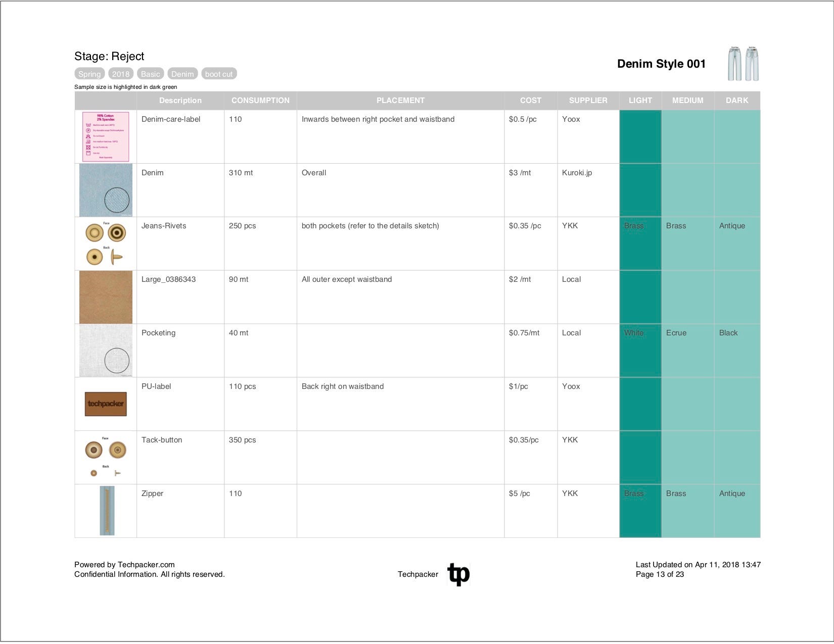834x644 pixels.
Task: Click the Large_0386343 leather swatch image
Action: [106, 296]
